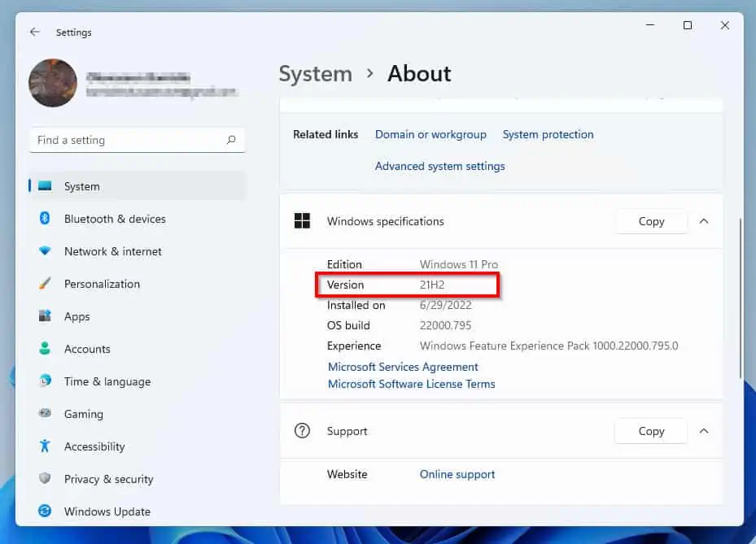Open Bluetooth & devices settings
The height and width of the screenshot is (544, 756).
click(138, 219)
